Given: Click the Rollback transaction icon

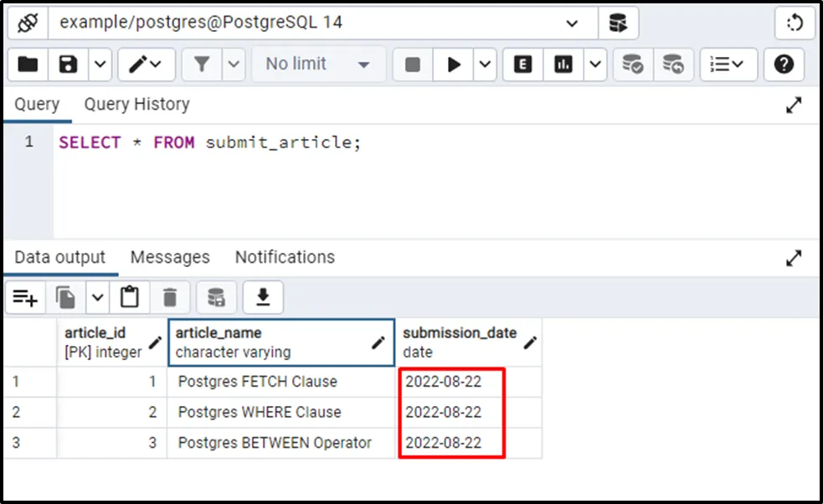Looking at the screenshot, I should 673,64.
